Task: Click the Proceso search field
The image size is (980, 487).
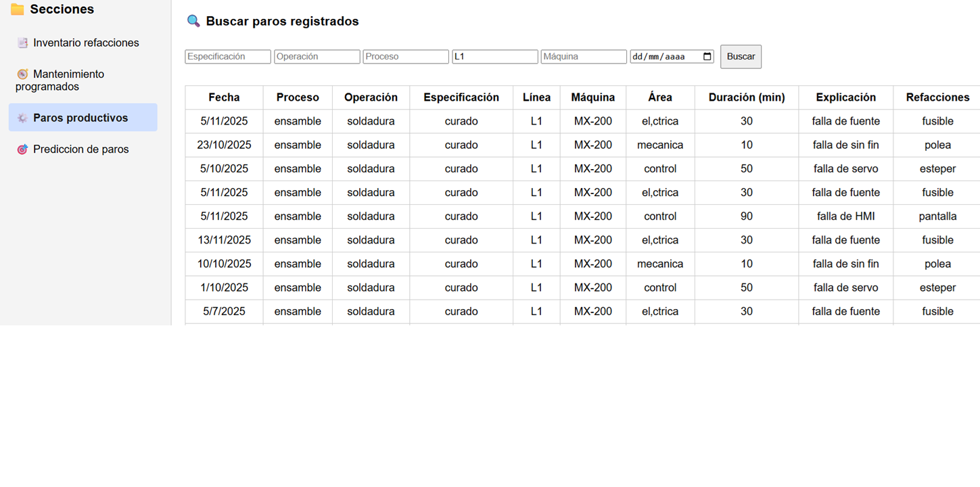Action: pos(405,56)
